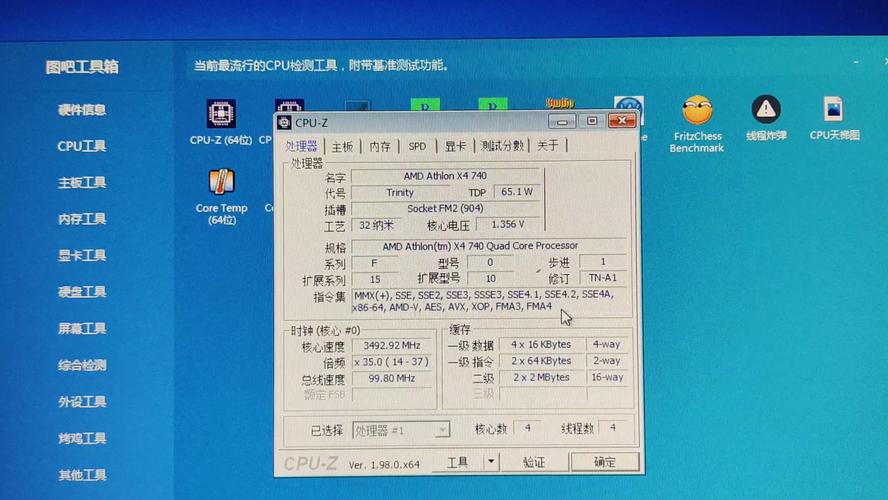Click L2 cache value 2 x 2 MBytes
This screenshot has width=888, height=500.
click(541, 377)
